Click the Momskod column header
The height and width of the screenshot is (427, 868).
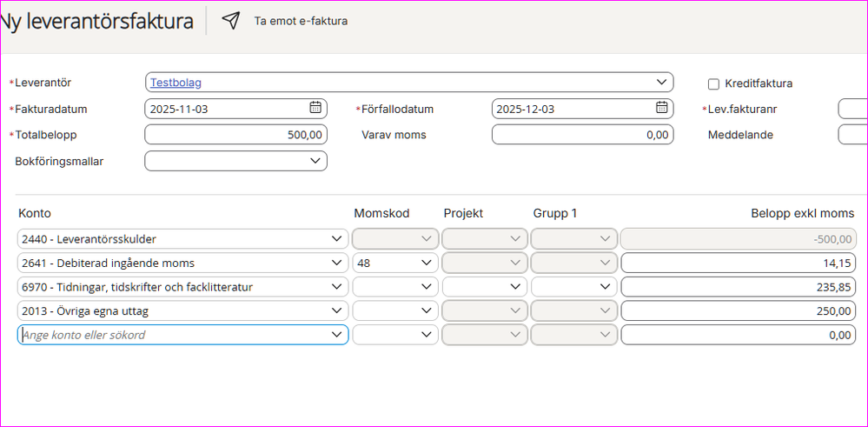381,213
